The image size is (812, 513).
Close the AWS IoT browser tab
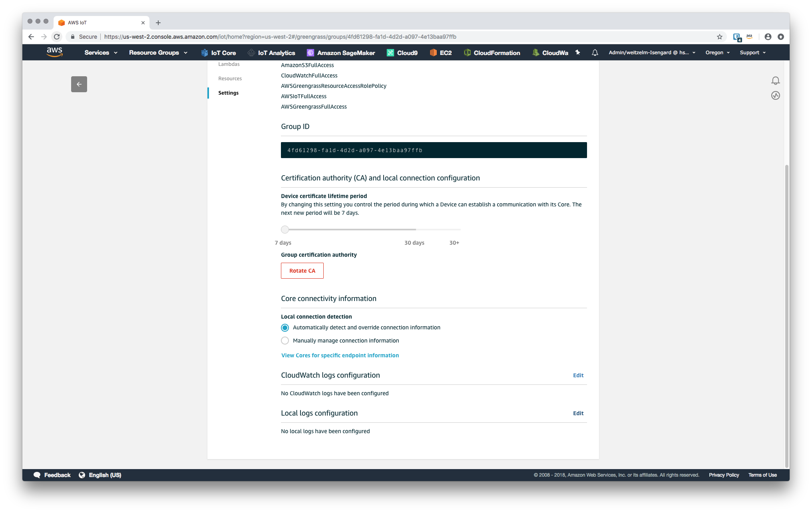[143, 23]
